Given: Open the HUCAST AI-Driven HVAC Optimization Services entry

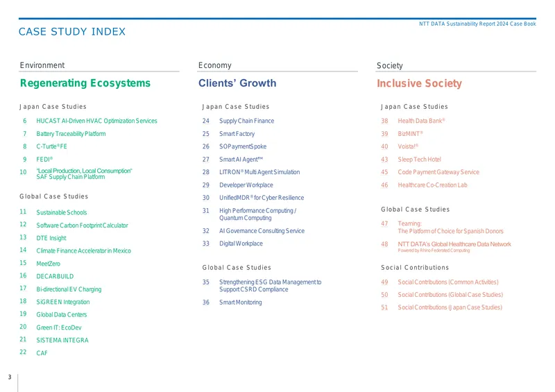Looking at the screenshot, I should click(96, 121).
